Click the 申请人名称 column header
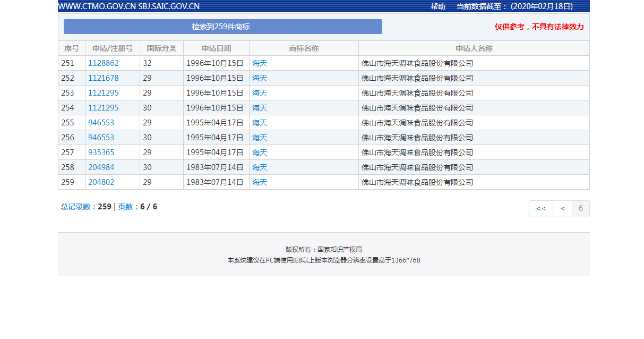 [x=473, y=48]
